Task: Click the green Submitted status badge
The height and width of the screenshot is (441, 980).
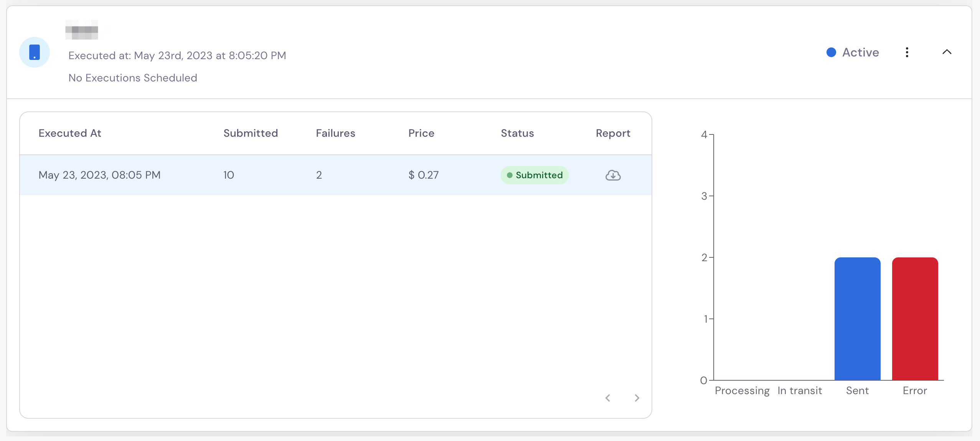Action: tap(535, 175)
